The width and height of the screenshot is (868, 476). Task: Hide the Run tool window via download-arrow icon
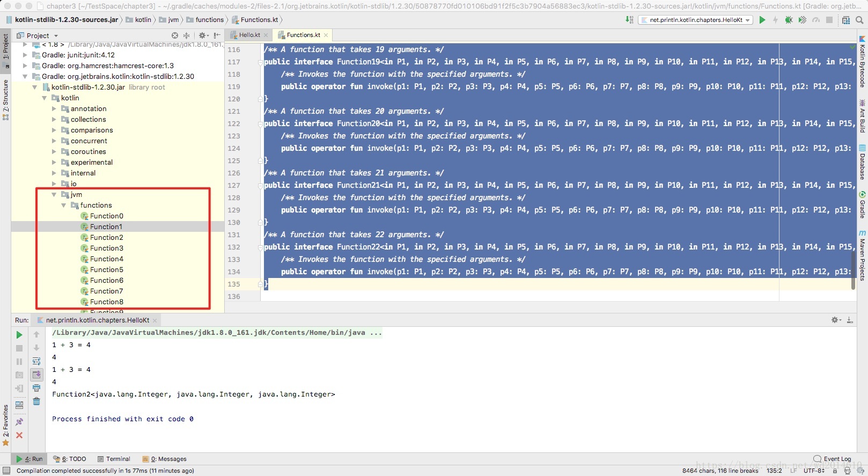click(850, 320)
